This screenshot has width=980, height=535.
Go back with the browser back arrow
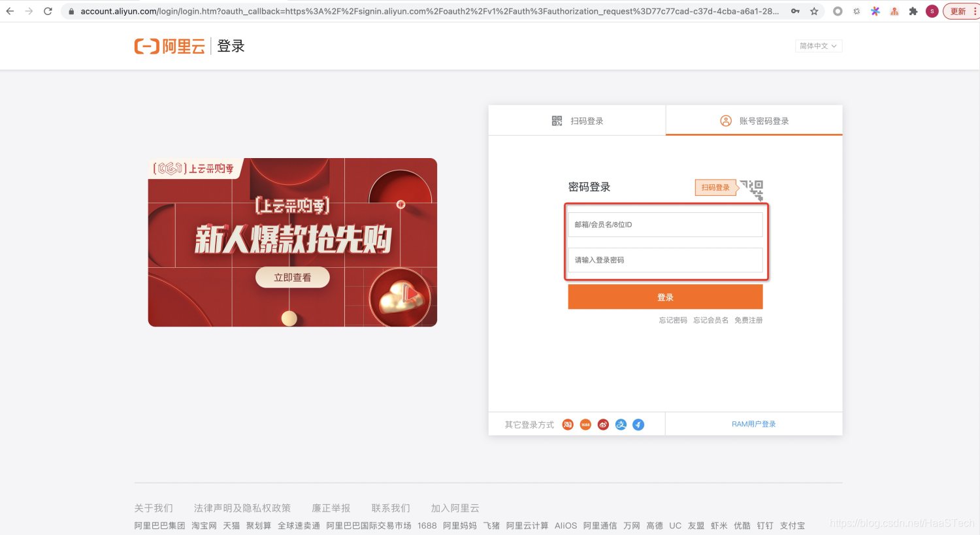tap(10, 11)
